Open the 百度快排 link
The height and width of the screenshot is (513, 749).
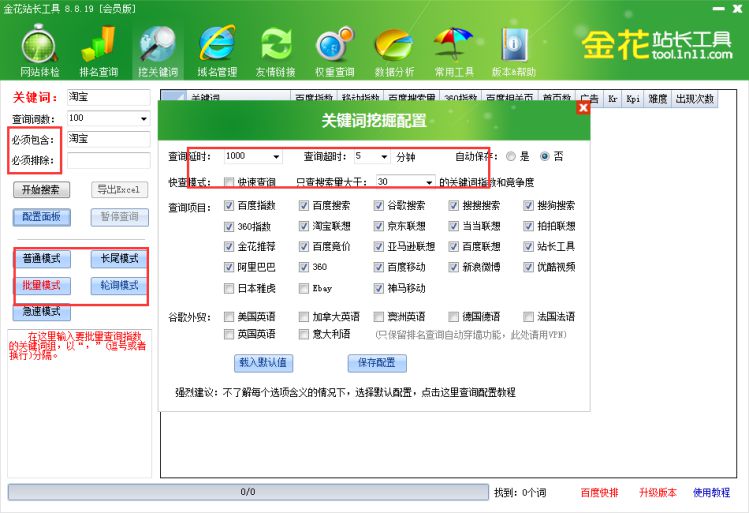[x=599, y=492]
